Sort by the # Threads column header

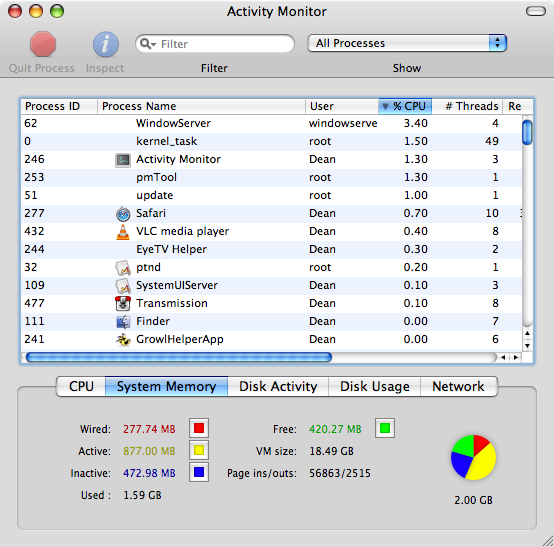coord(467,106)
